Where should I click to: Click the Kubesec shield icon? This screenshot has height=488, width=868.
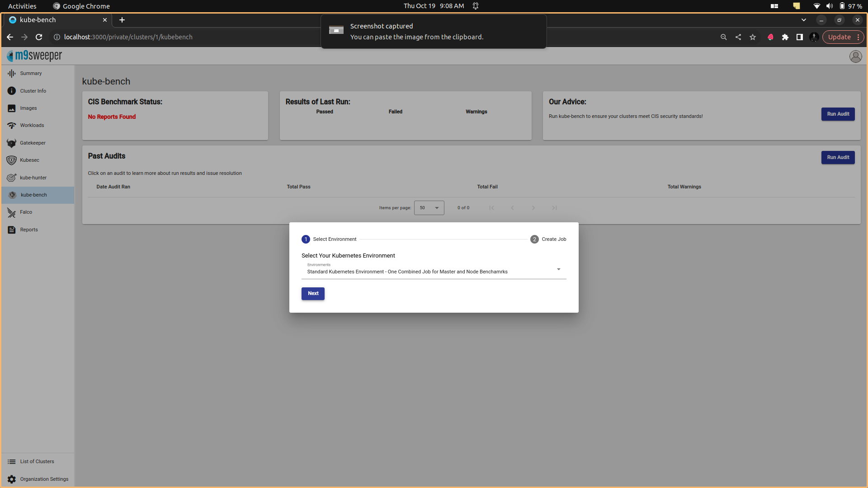pos(12,160)
